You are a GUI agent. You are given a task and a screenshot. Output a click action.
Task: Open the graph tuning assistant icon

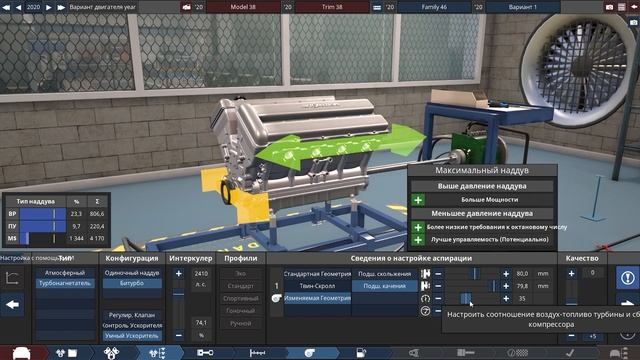12,279
